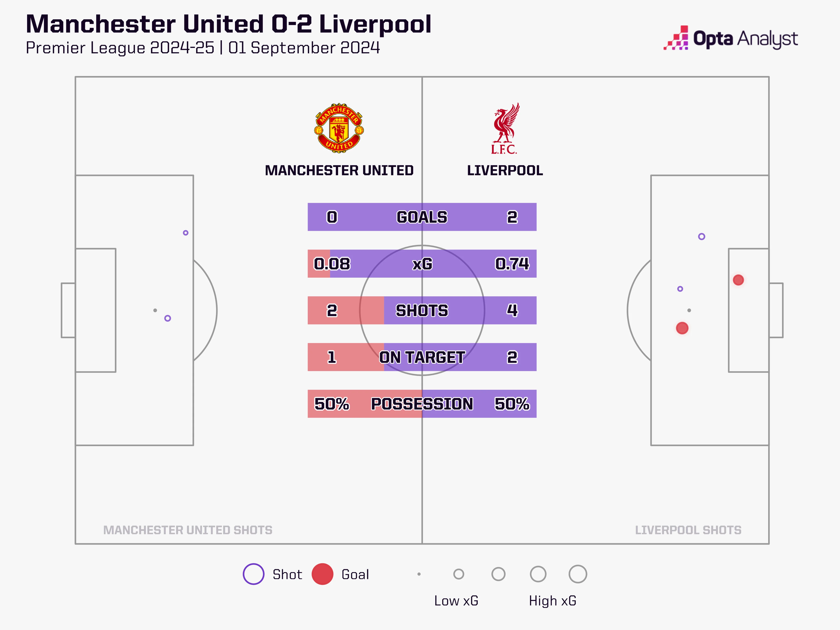The height and width of the screenshot is (630, 840).
Task: Click the Opta Analyst logo
Action: (x=731, y=38)
